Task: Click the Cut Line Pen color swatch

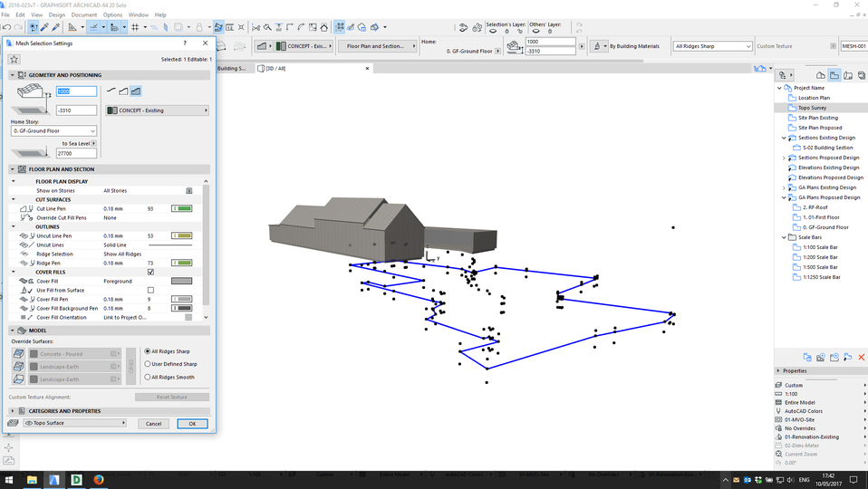Action: coord(182,208)
